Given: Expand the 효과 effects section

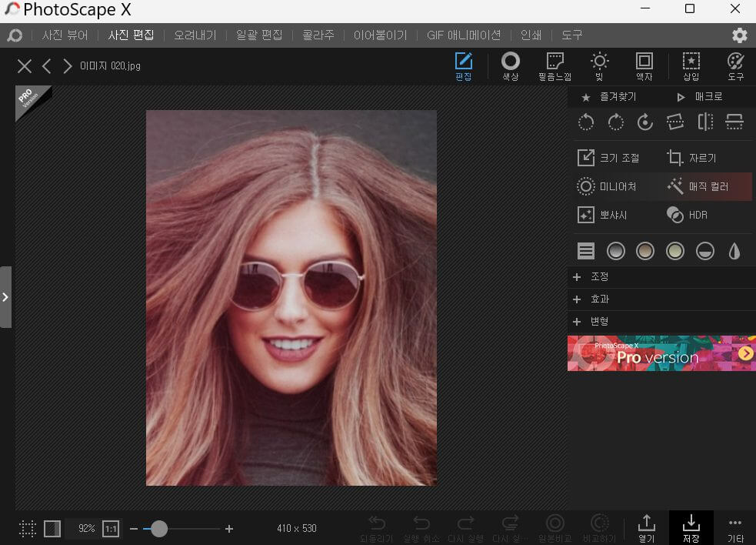Looking at the screenshot, I should tap(661, 299).
